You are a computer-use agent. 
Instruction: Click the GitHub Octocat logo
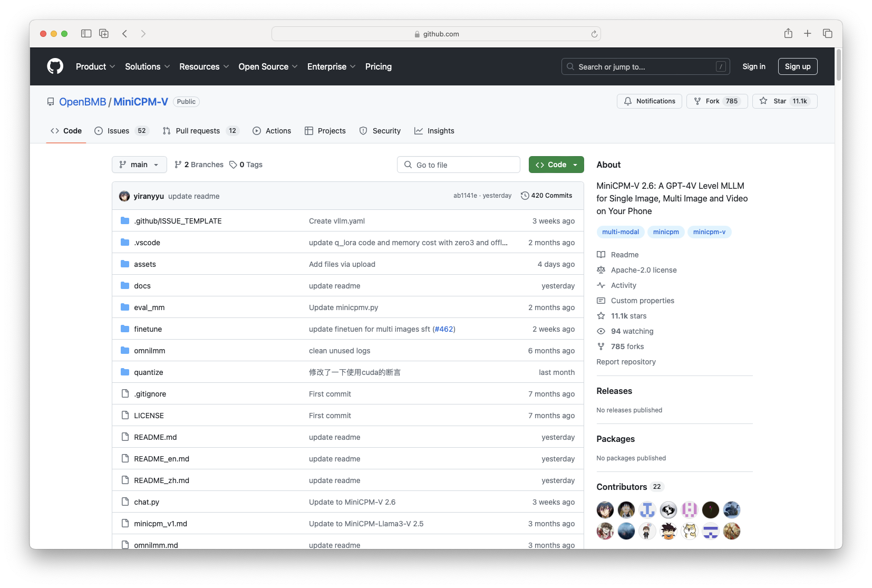(55, 66)
